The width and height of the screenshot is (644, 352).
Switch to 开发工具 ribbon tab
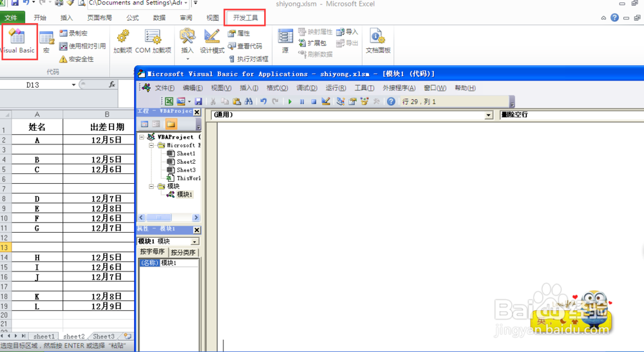[x=245, y=17]
